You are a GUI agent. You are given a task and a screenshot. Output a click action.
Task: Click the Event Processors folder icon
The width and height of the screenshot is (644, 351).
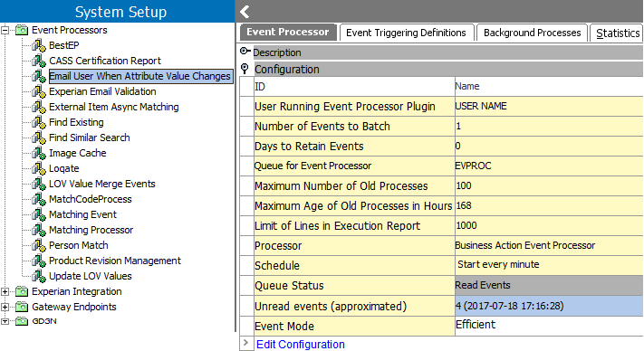coord(22,30)
